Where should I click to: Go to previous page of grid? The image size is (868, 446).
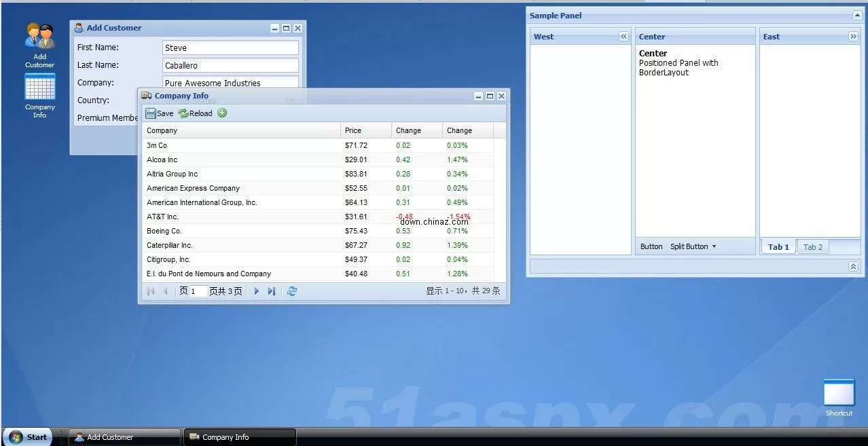point(165,291)
